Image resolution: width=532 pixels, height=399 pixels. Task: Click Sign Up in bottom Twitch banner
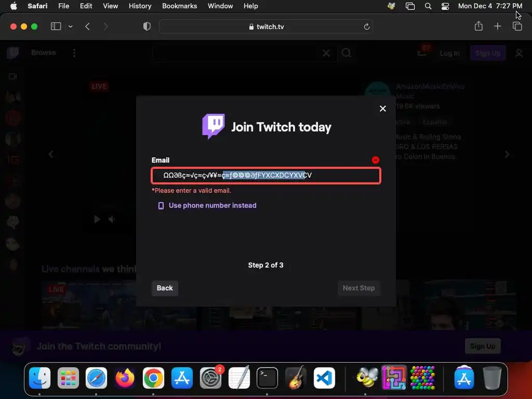coord(483,346)
